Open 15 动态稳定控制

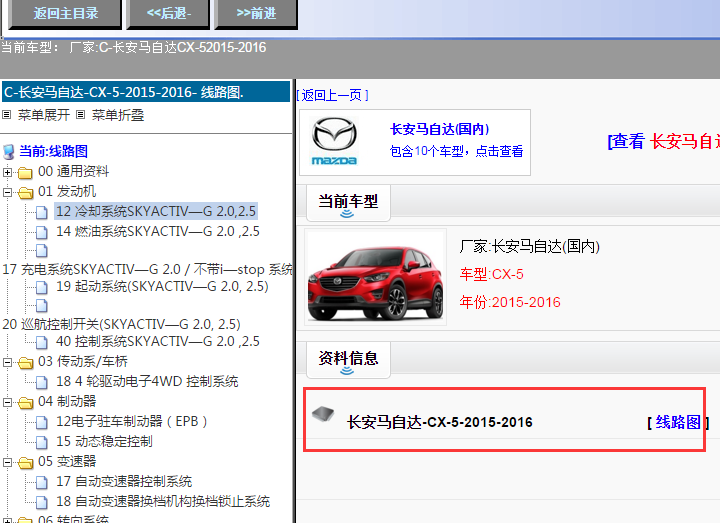coord(104,441)
